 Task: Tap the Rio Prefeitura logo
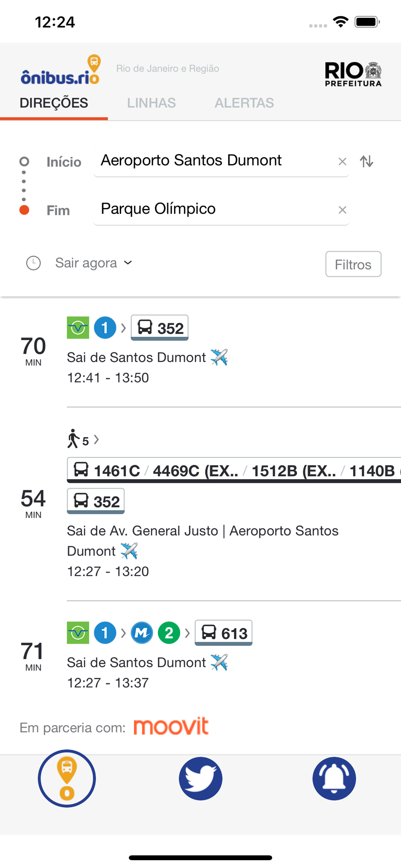tap(353, 74)
